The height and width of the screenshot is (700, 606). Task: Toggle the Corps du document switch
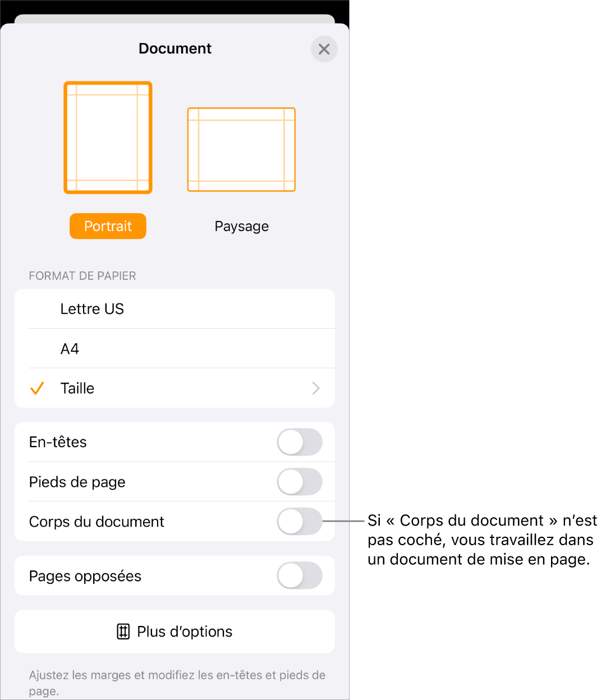300,522
